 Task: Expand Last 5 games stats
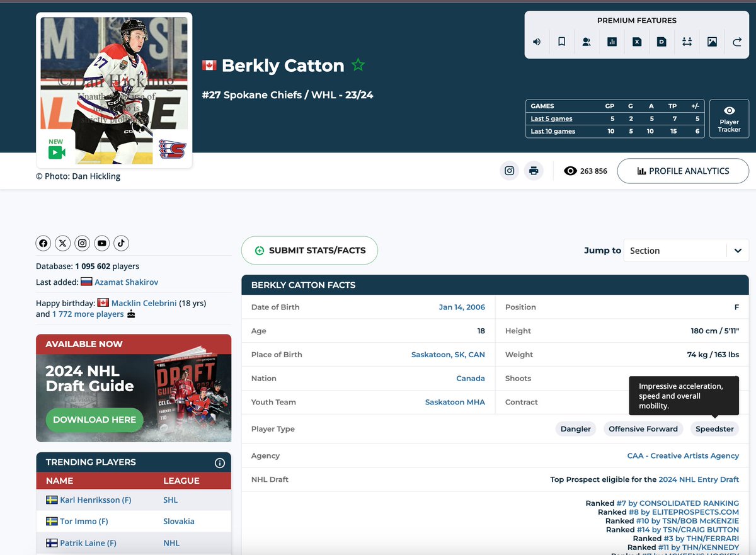[551, 118]
